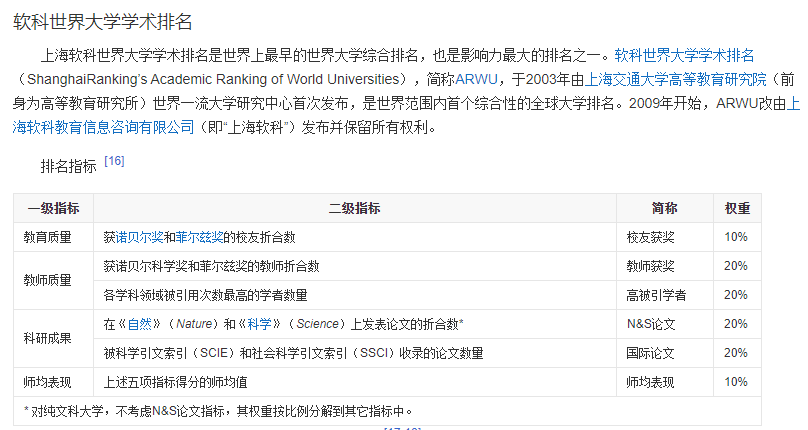Follow the 自然 journal link
The image size is (808, 430).
tap(139, 324)
